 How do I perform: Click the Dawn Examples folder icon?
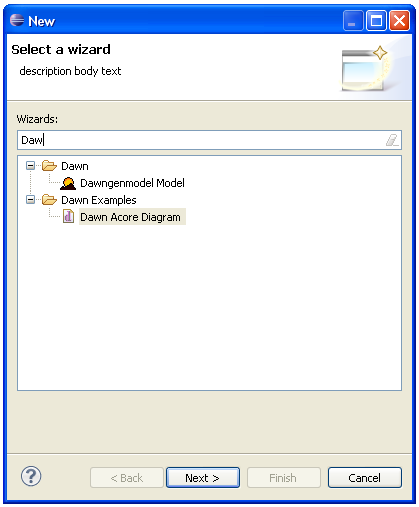(x=49, y=200)
